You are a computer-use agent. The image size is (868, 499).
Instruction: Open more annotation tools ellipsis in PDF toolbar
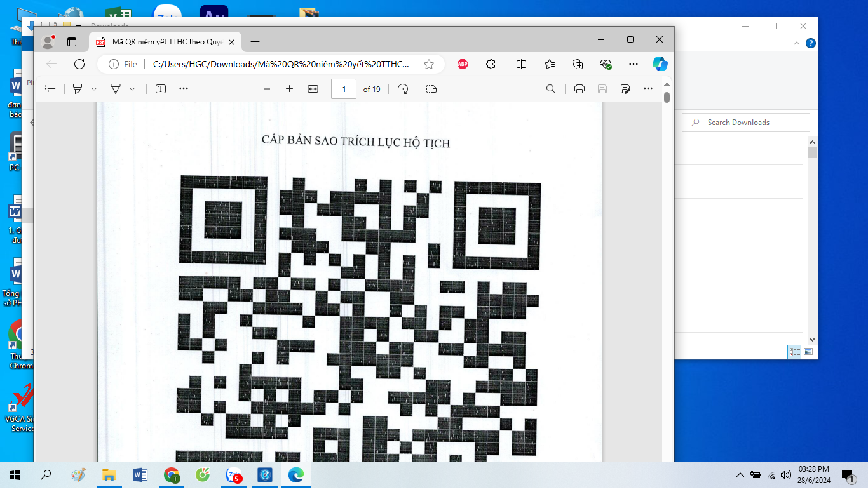point(184,89)
